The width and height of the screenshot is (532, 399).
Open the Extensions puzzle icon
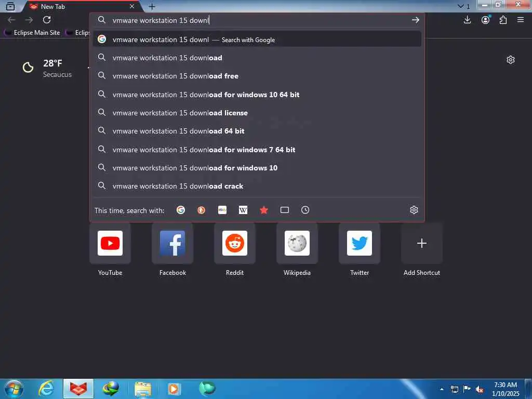(503, 20)
